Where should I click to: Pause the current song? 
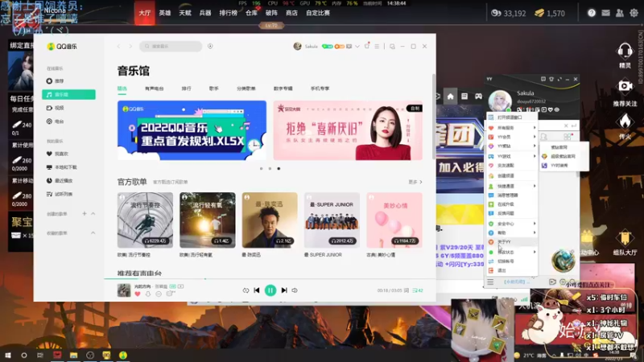[x=270, y=290]
